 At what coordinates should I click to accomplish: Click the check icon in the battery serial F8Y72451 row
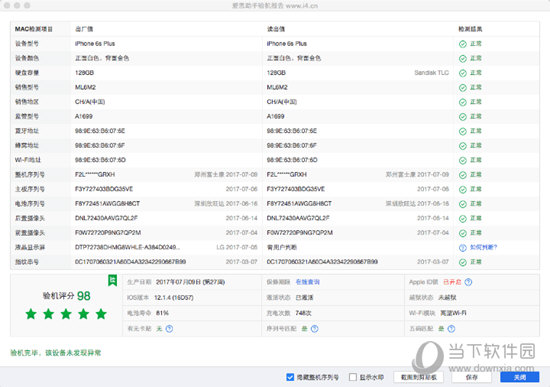point(463,204)
